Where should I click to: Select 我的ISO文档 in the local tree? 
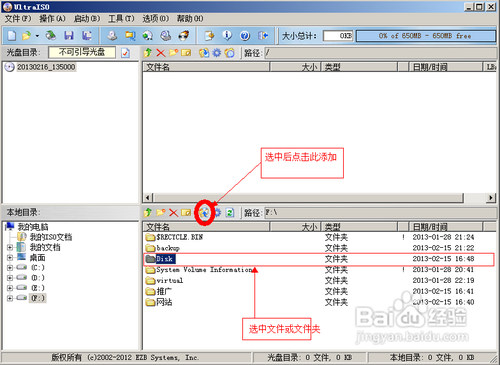51,237
